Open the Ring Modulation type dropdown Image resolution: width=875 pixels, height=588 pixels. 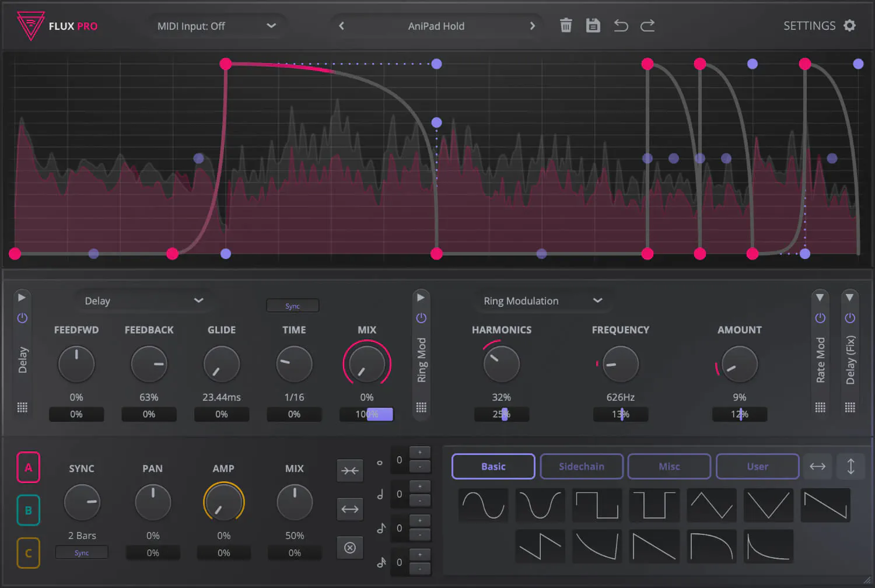542,301
